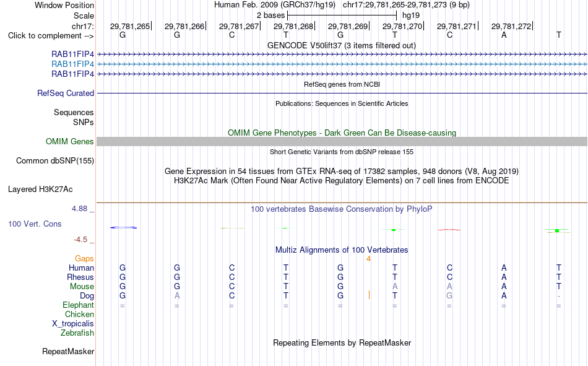Screen dimensions: 588x366
Task: Click position label 29,781,268
Action: click(x=293, y=26)
